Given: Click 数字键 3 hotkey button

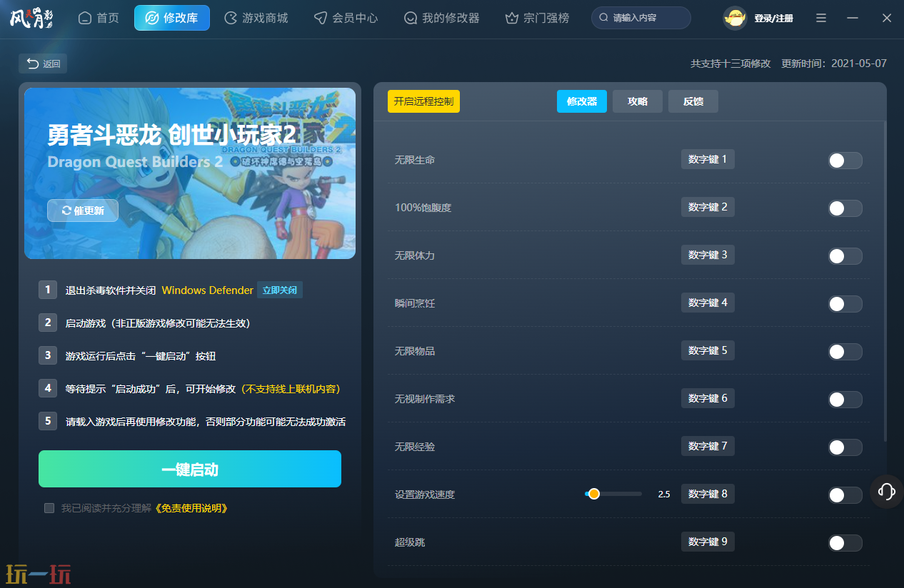Looking at the screenshot, I should pos(708,255).
